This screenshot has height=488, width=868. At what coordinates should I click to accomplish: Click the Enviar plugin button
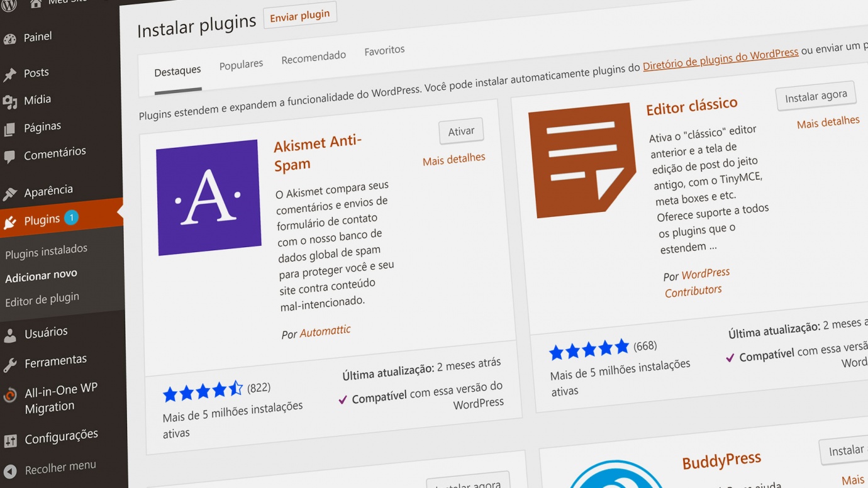tap(300, 16)
